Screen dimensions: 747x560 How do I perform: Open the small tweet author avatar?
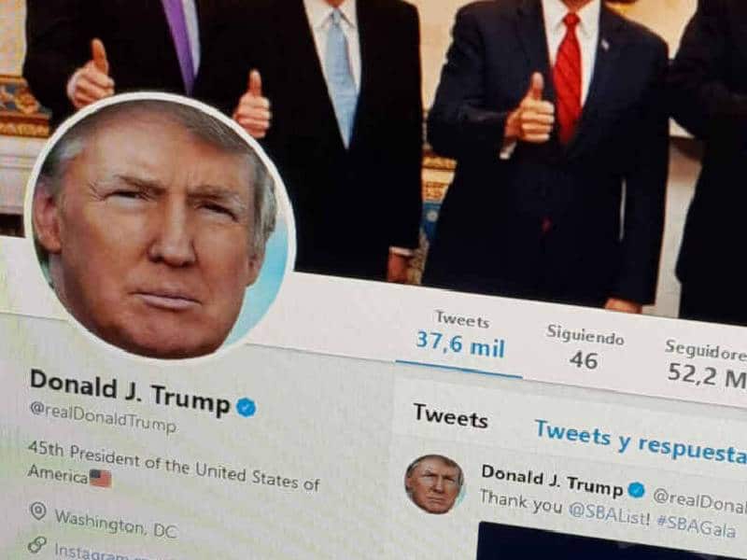(x=434, y=483)
